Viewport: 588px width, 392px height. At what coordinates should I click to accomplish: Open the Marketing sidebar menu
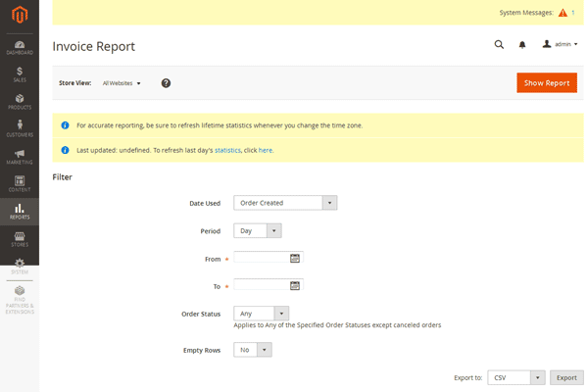tap(19, 157)
